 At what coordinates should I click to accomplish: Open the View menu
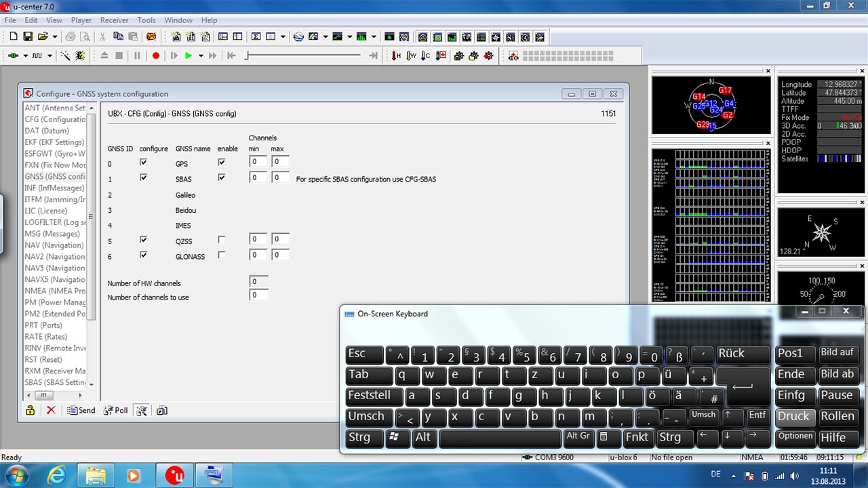click(x=54, y=20)
